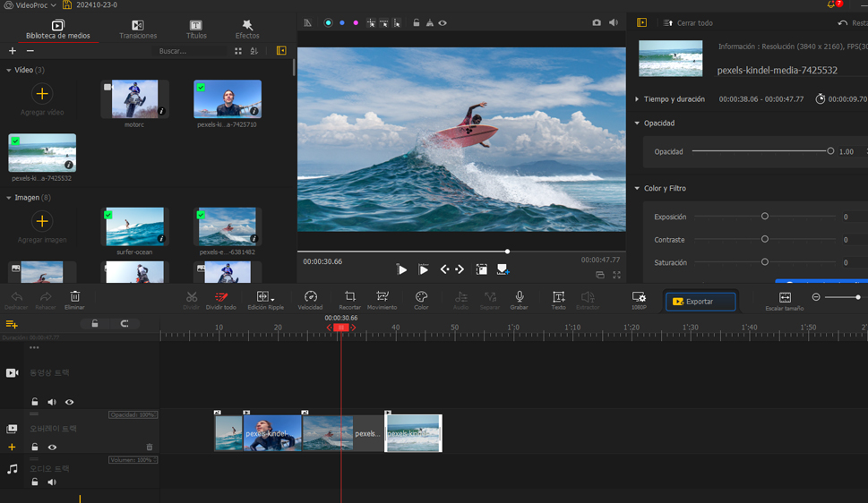Click the add track icon above timeline
This screenshot has width=868, height=503.
coord(12,324)
